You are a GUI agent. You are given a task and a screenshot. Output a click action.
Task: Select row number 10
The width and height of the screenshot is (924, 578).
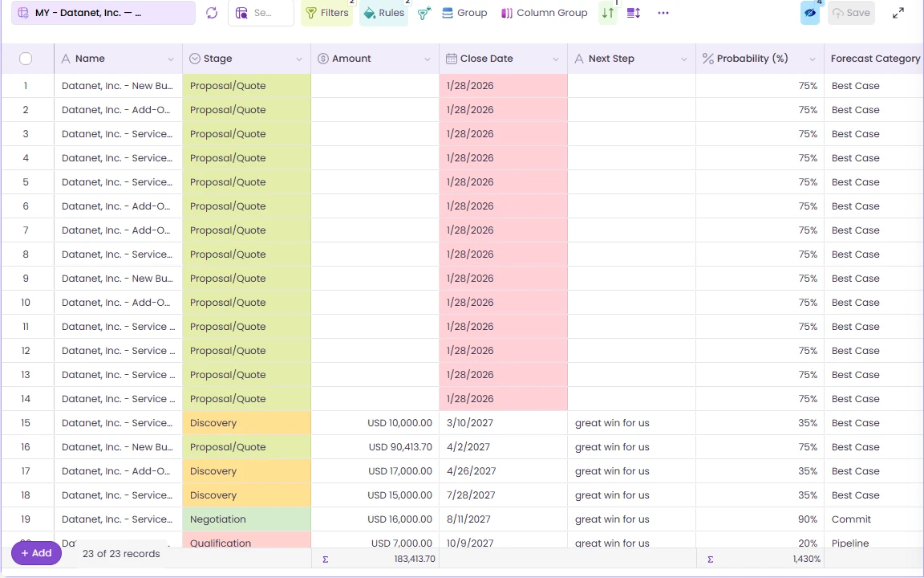point(26,303)
